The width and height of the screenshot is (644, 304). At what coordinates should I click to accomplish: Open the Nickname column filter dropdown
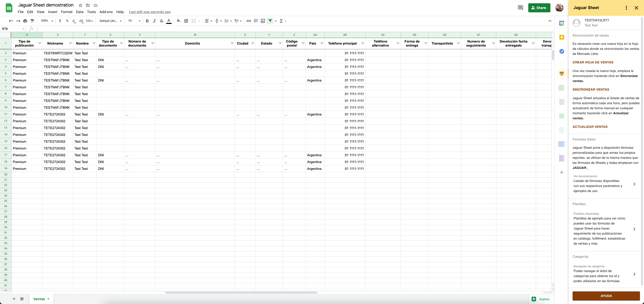click(70, 43)
